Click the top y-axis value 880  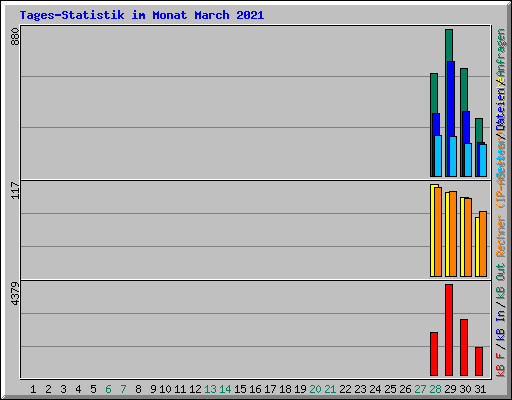15,37
